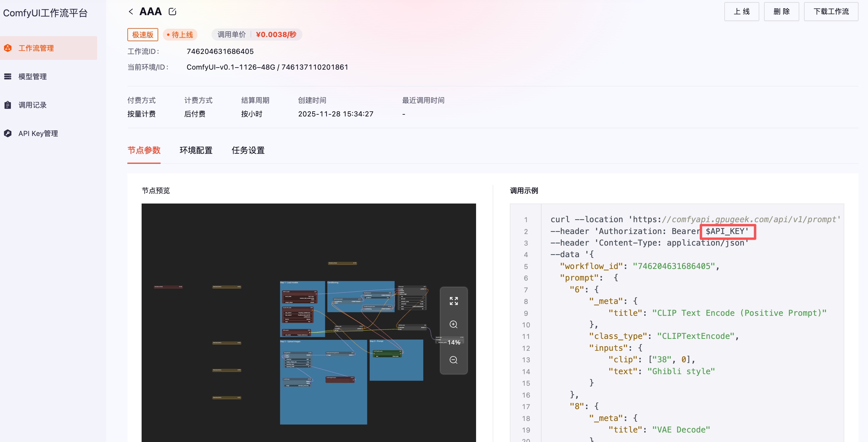
Task: Switch to the 环境配置 tab
Action: (x=196, y=150)
